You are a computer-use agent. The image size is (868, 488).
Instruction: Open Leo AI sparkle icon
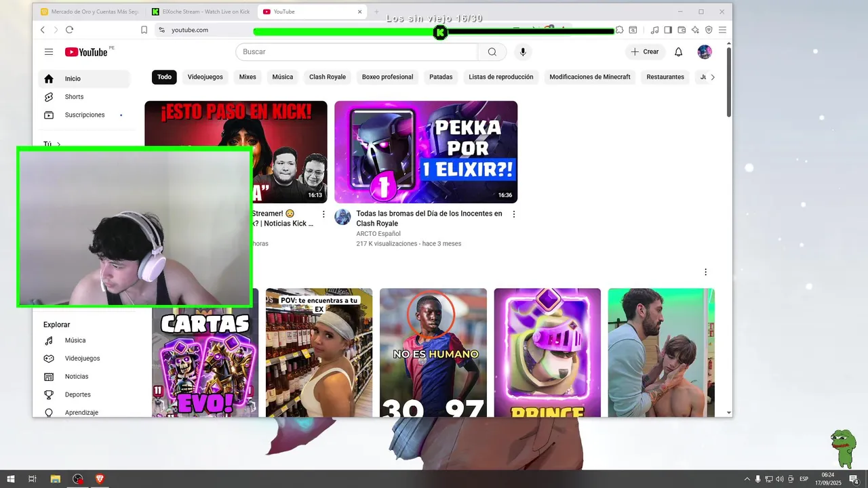tap(695, 30)
